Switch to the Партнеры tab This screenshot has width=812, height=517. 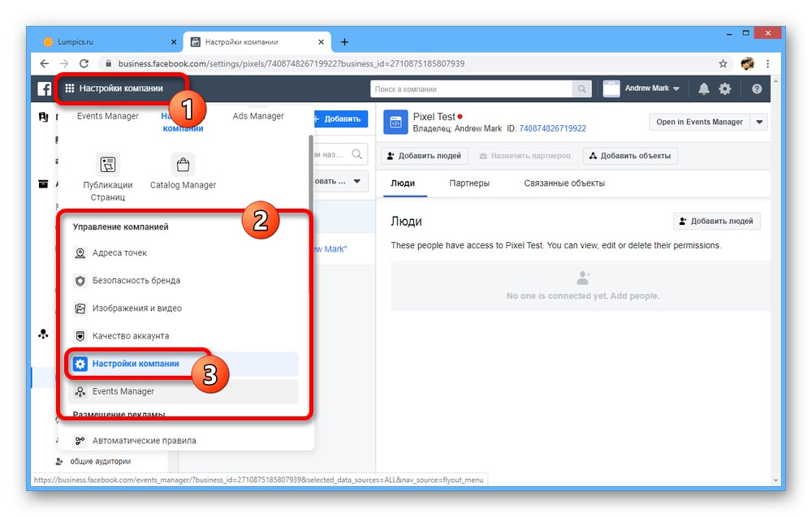(x=469, y=183)
